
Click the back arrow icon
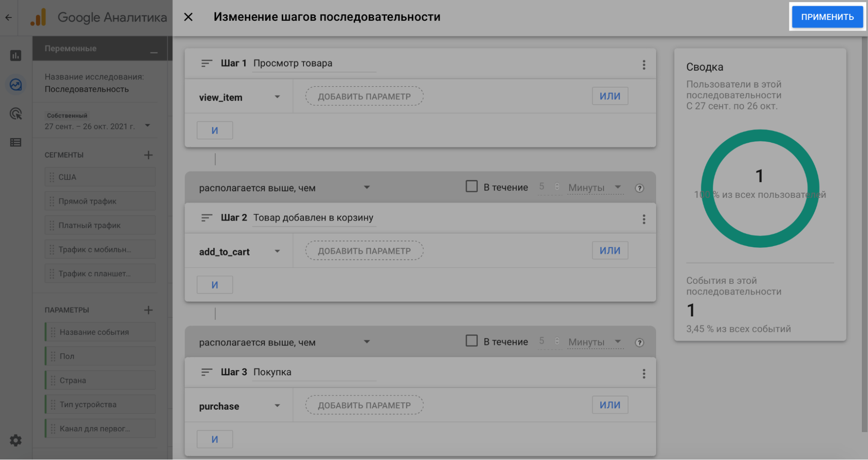9,17
